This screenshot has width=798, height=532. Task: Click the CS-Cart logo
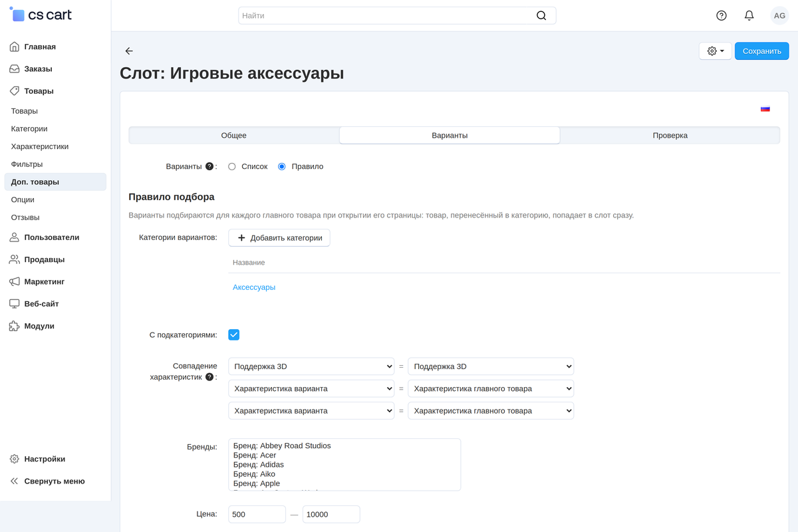coord(41,15)
